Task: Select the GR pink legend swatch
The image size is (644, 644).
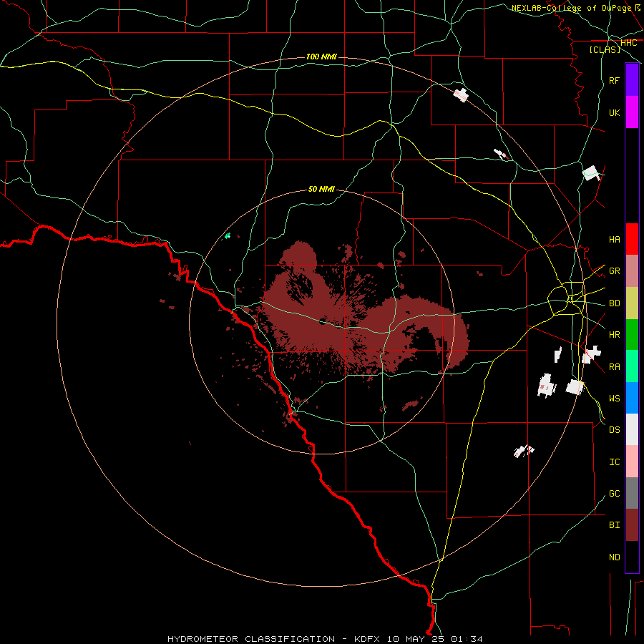Action: (x=632, y=271)
